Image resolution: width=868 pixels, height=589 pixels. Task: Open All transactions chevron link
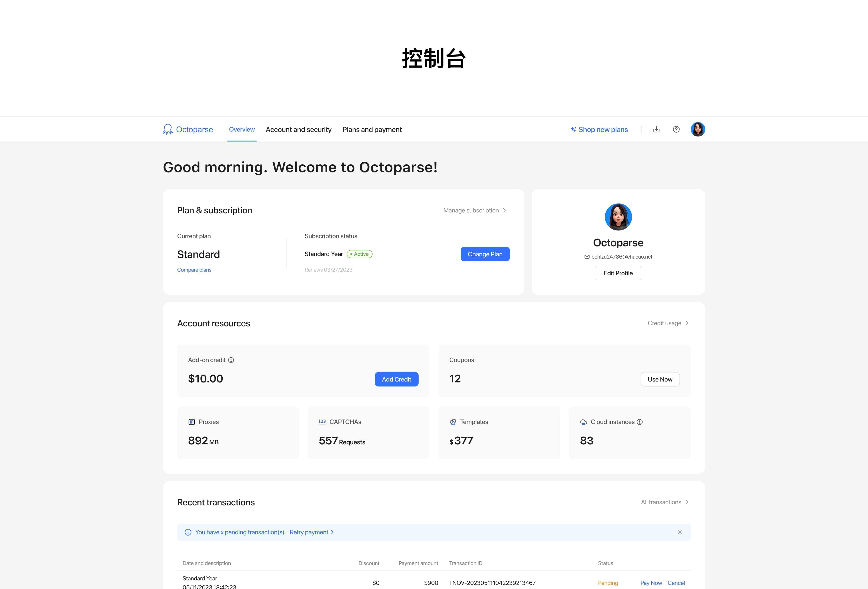click(665, 502)
